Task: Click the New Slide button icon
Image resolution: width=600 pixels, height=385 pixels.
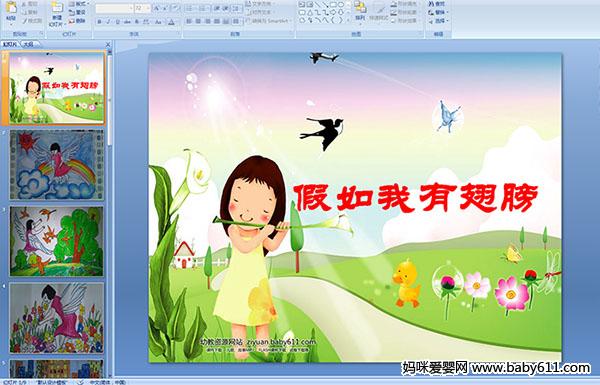Action: [x=56, y=9]
